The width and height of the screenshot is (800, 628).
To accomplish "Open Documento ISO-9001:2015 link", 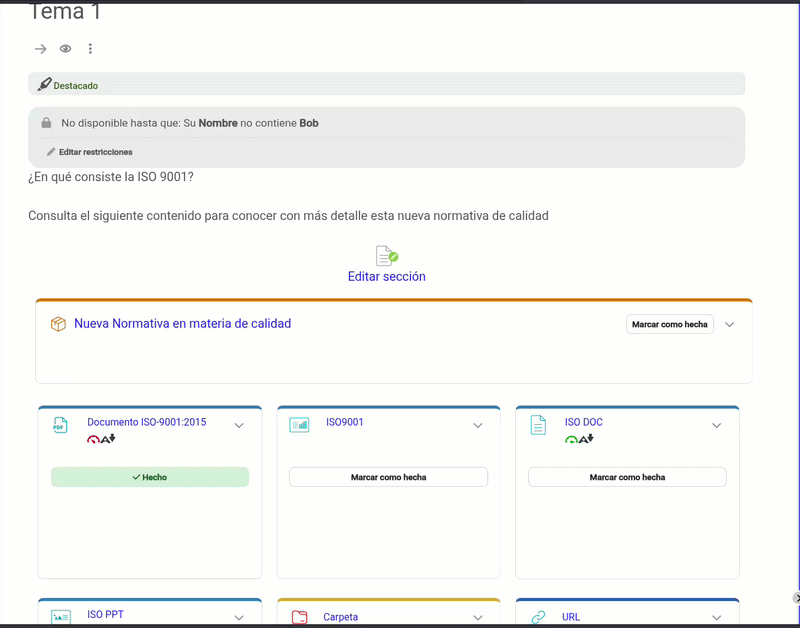I will (x=146, y=422).
